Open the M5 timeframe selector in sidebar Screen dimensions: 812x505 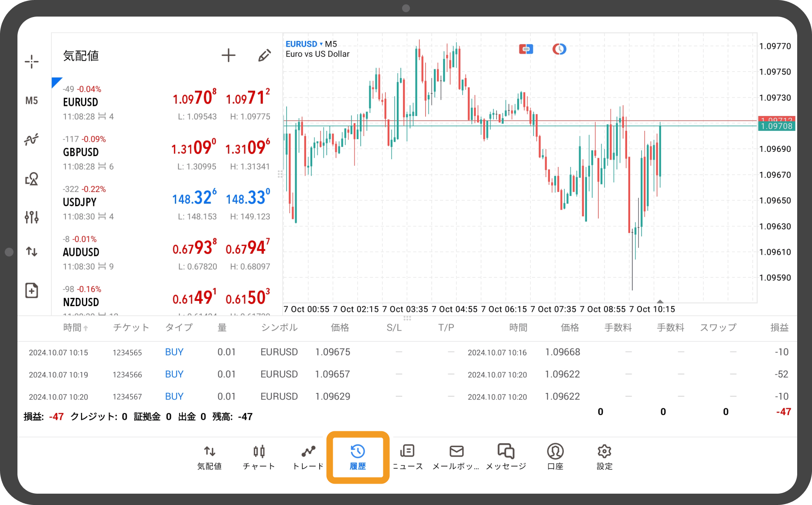(31, 101)
